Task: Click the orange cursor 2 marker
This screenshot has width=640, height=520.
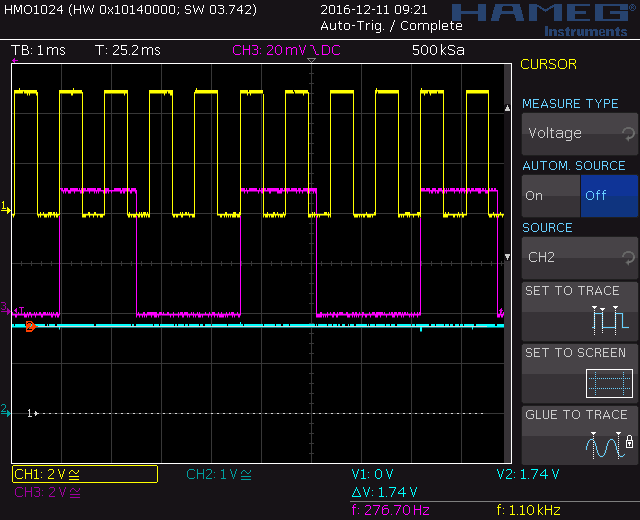Action: tap(31, 326)
